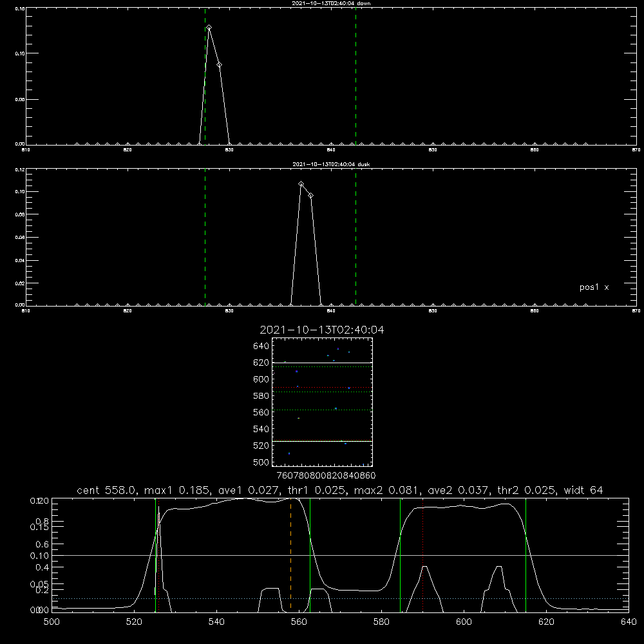The image size is (644, 644).
Task: Click the green vertical line near 615
Action: pyautogui.click(x=526, y=554)
